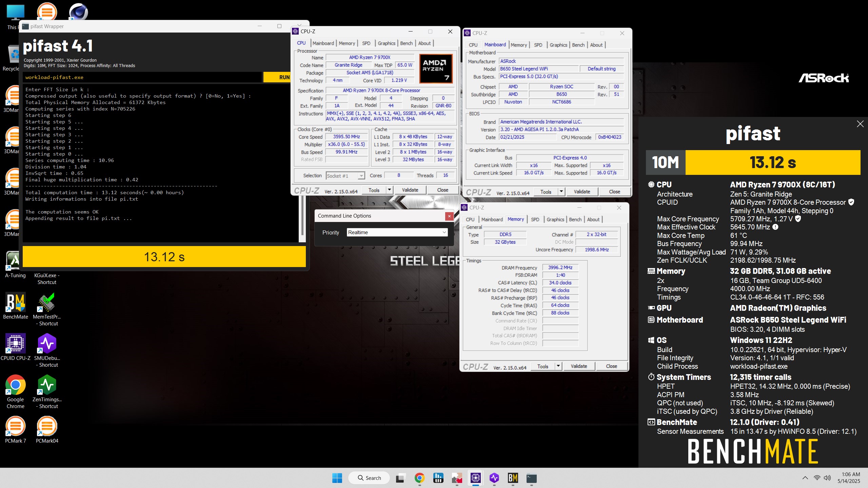Open KGuiX.exe shortcut icon

(47, 279)
